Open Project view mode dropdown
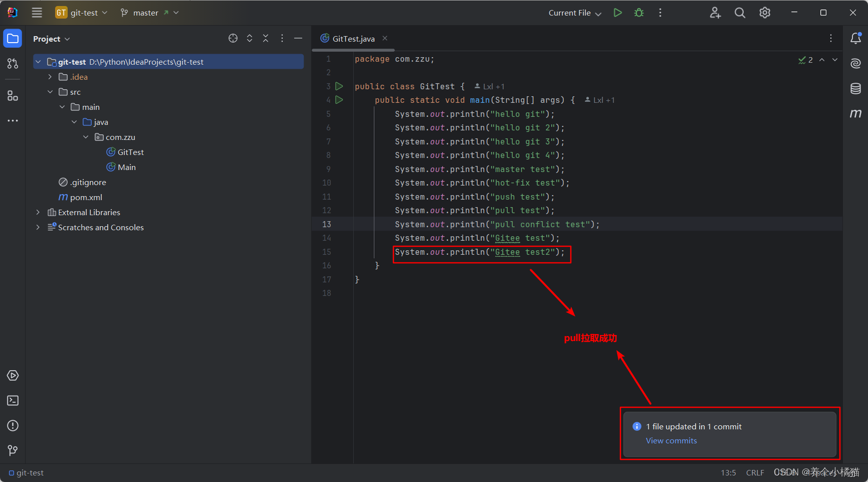This screenshot has height=482, width=868. [x=51, y=39]
